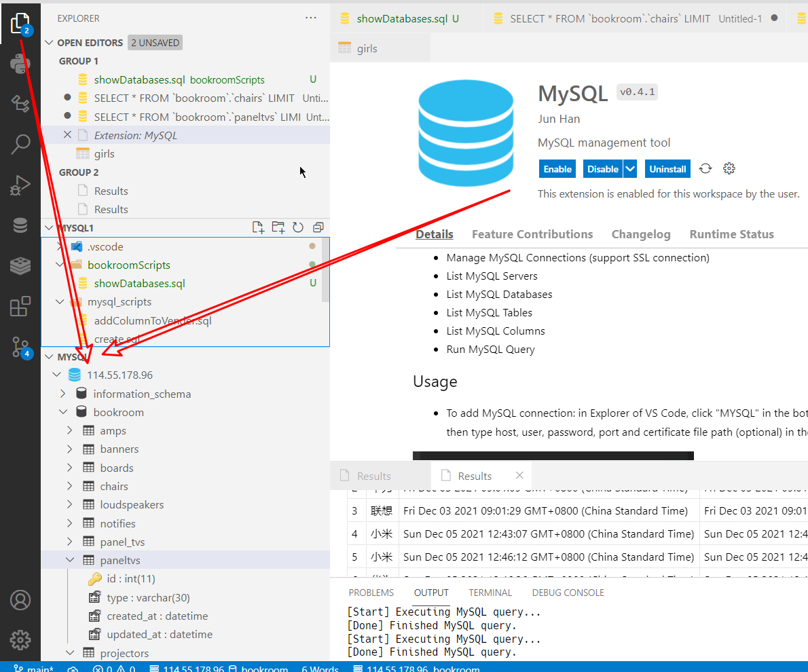
Task: Open the Run and Debug view
Action: point(20,185)
